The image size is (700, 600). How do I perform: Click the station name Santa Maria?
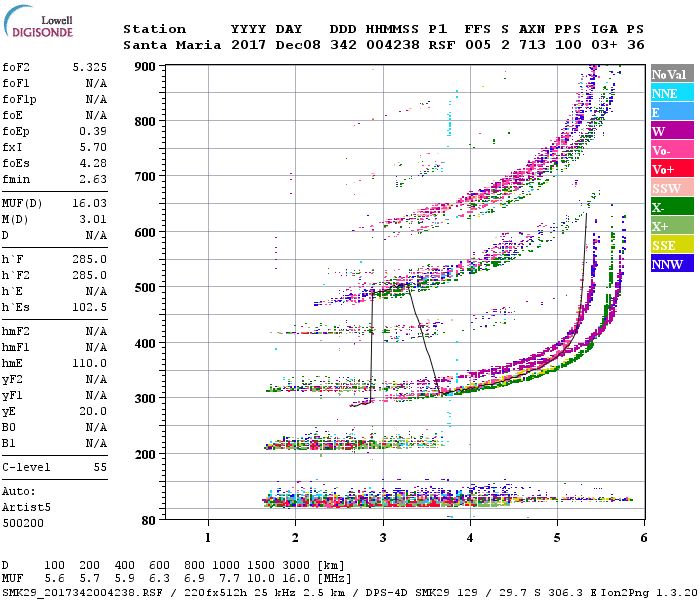tap(172, 45)
